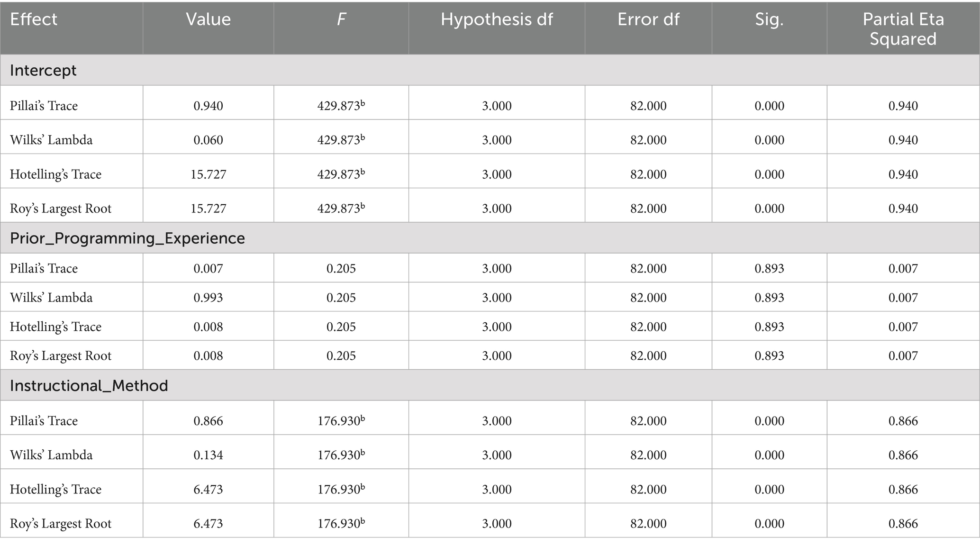Click the Partial Eta Squared header

[x=903, y=28]
